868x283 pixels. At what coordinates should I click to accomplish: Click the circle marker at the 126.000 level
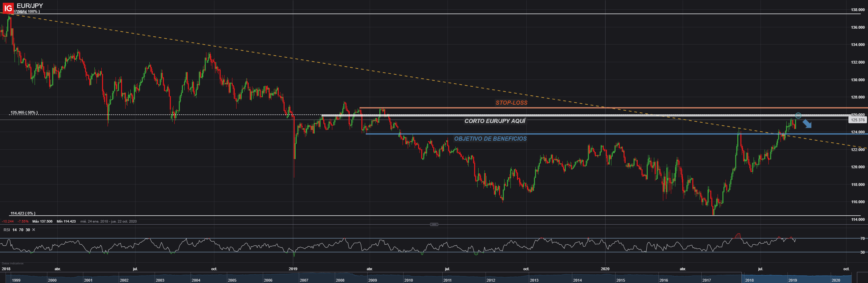pos(798,115)
